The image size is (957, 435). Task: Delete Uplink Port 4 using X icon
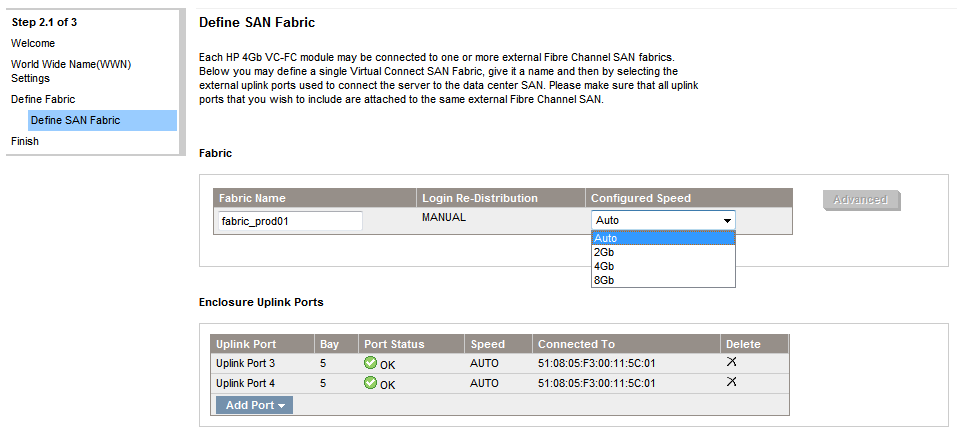pos(731,382)
